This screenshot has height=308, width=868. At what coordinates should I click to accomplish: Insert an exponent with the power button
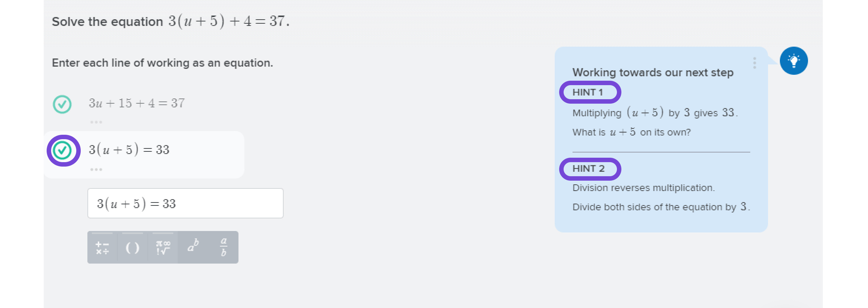[193, 247]
